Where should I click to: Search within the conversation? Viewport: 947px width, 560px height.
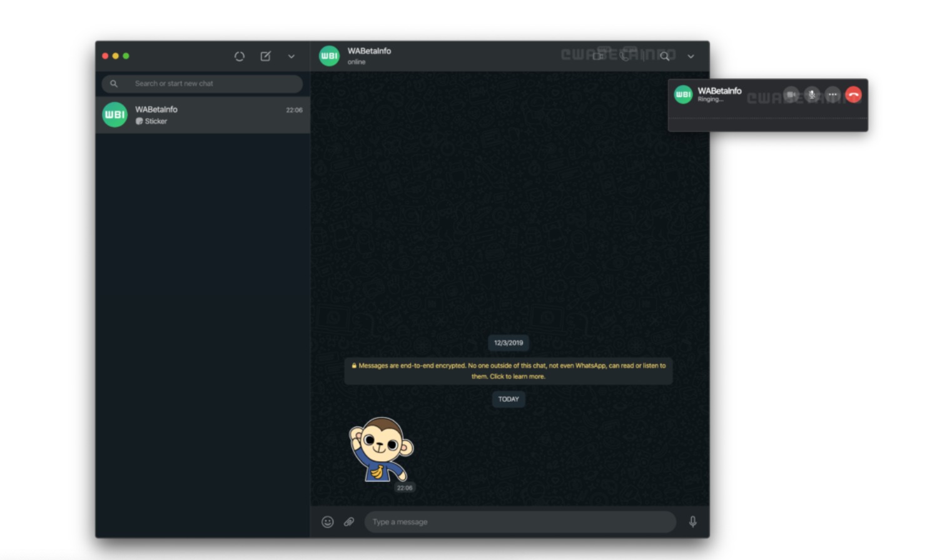point(665,56)
